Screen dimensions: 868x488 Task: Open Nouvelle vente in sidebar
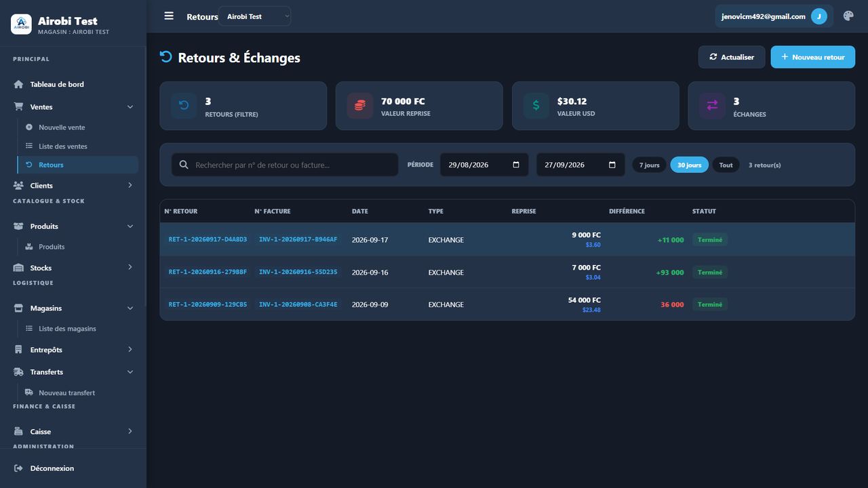(x=77, y=127)
